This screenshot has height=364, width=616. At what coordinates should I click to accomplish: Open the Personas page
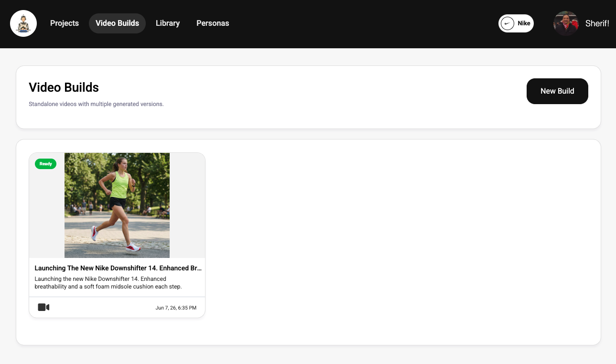tap(213, 23)
